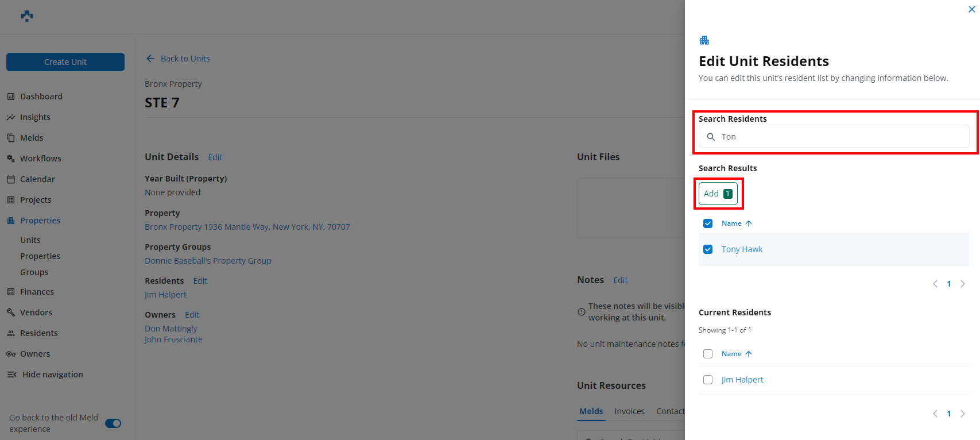Image resolution: width=980 pixels, height=440 pixels.
Task: Uncheck the Tony Hawk checkbox
Action: [708, 249]
